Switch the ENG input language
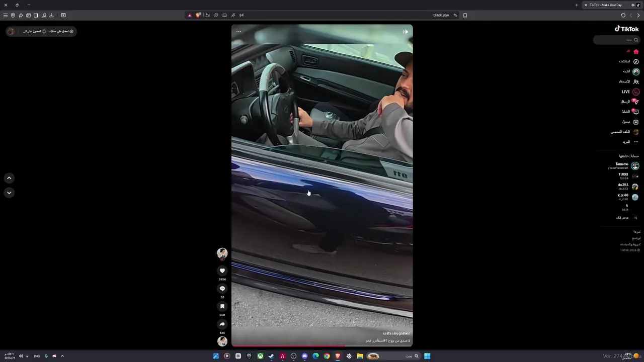Screen dimensions: 644x362 (x=37, y=356)
